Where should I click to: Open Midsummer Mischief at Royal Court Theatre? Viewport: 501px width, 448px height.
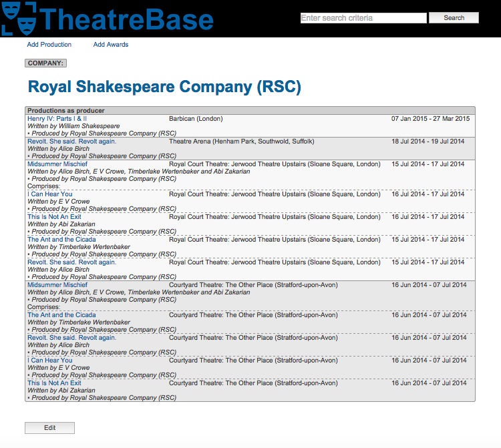[x=57, y=164]
